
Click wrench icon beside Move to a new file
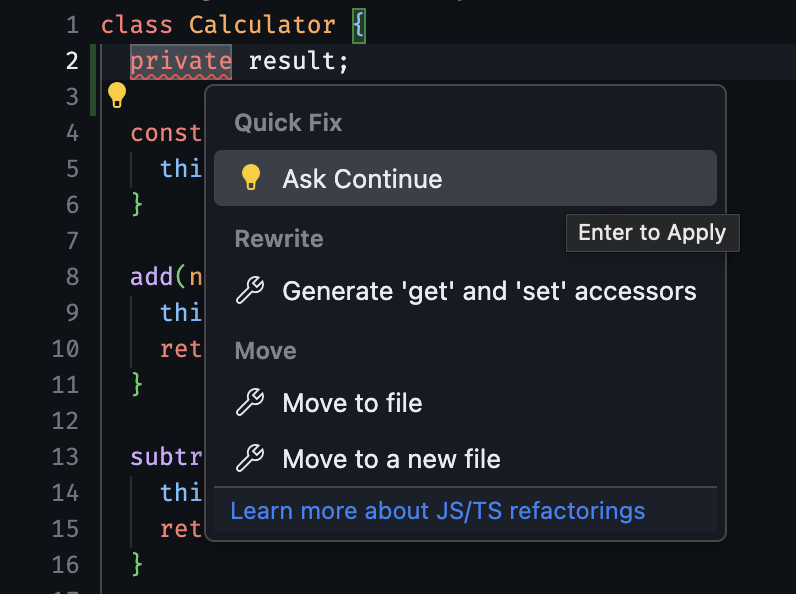pos(249,459)
